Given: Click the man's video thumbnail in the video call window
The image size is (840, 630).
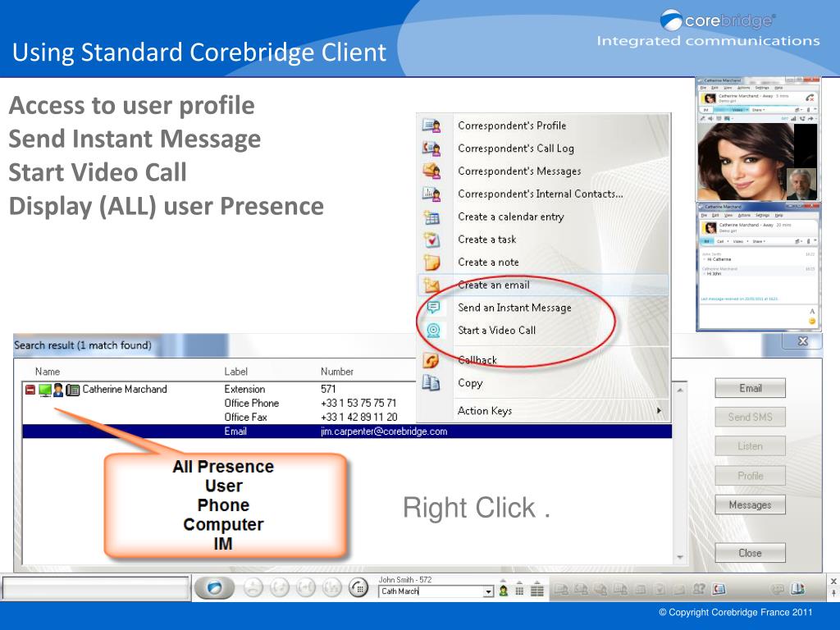Looking at the screenshot, I should click(801, 184).
